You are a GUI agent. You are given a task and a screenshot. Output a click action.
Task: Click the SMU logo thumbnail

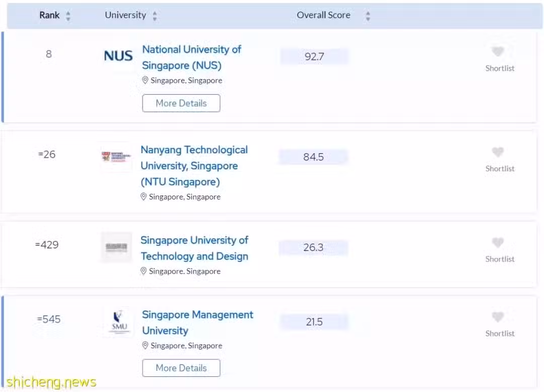(x=119, y=322)
